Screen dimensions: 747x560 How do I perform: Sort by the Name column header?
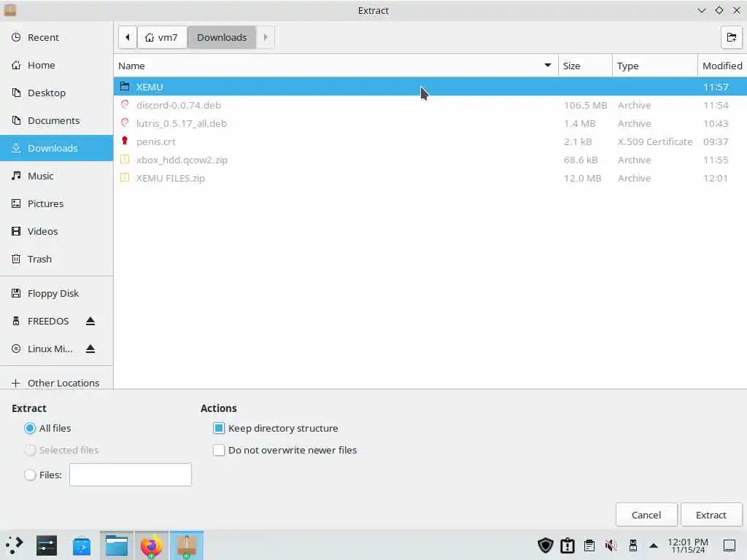coord(336,66)
